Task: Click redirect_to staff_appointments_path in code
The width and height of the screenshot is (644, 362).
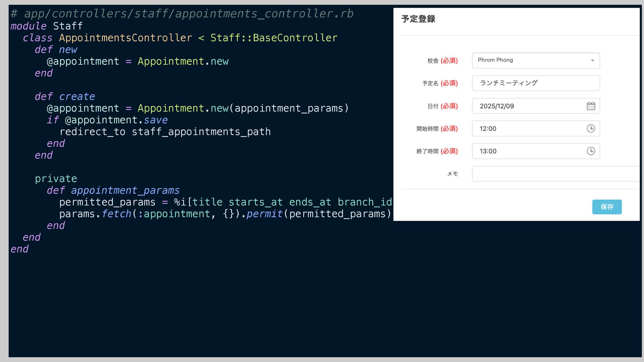Action: click(x=165, y=132)
